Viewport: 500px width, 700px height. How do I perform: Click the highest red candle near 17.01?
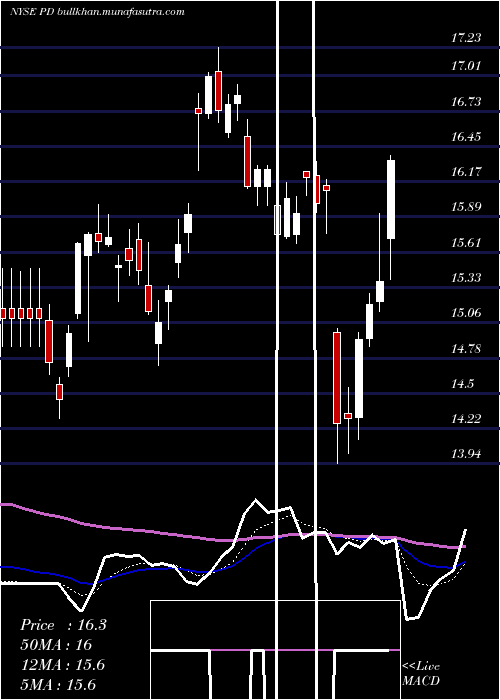(218, 91)
